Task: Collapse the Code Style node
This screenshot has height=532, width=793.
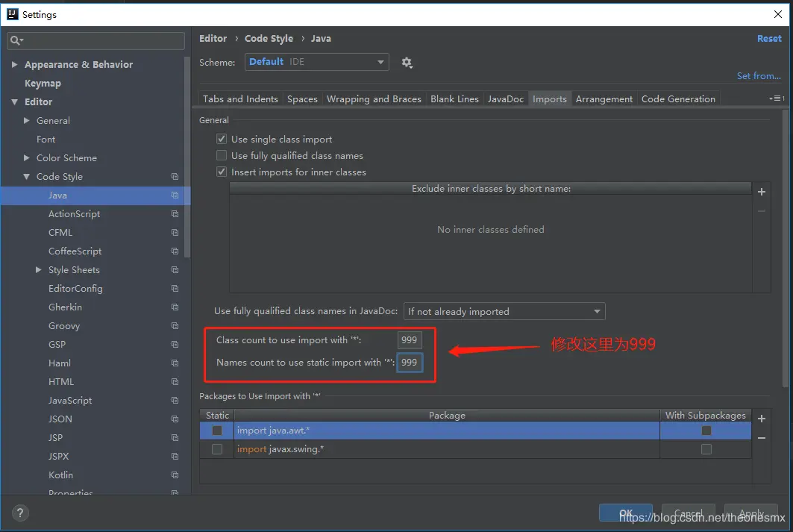Action: click(27, 177)
